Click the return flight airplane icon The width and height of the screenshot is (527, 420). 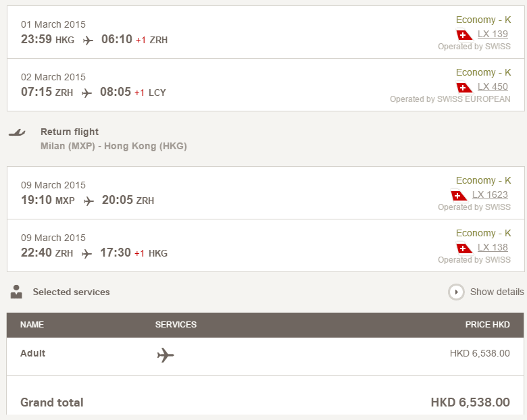pyautogui.click(x=17, y=132)
